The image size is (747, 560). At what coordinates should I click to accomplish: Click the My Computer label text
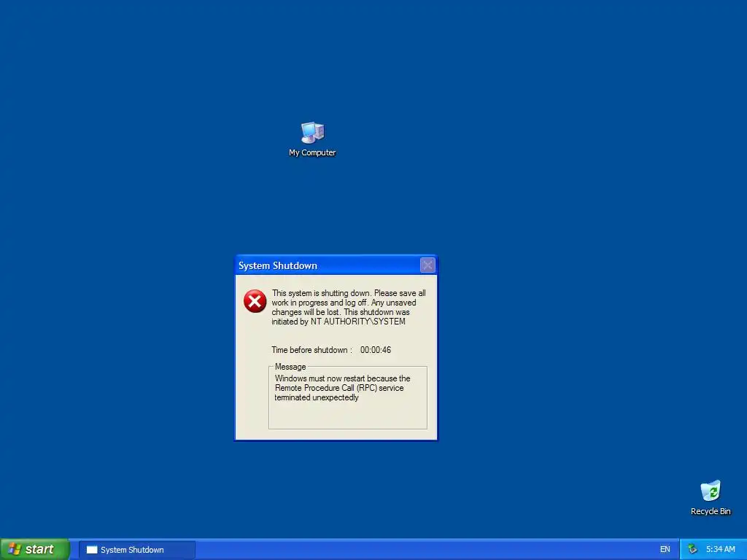(x=312, y=152)
